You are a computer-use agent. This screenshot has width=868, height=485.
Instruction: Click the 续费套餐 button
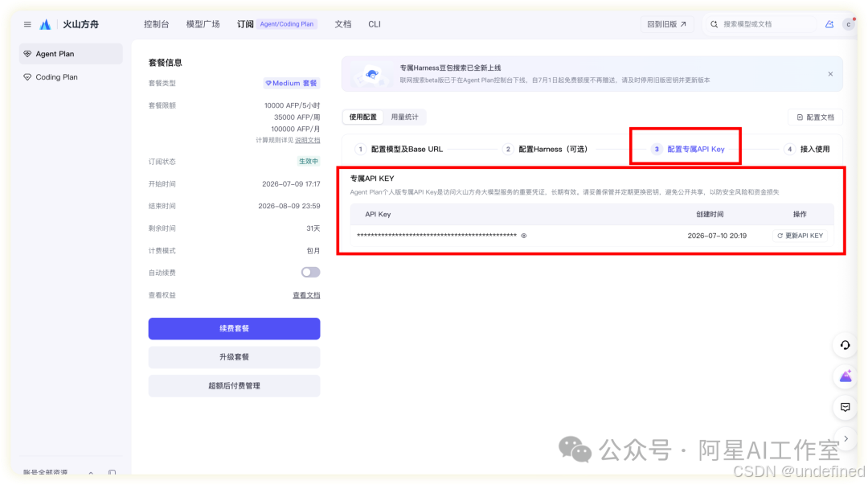[234, 329]
